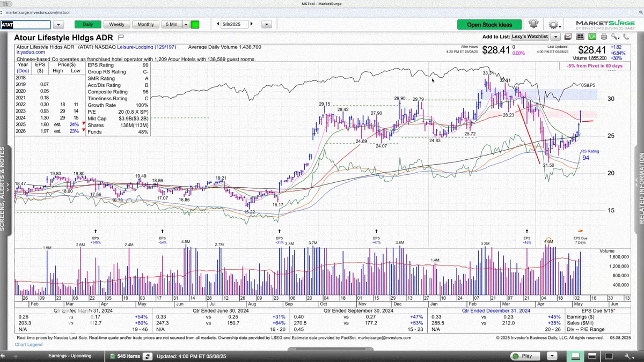The height and width of the screenshot is (362, 644).
Task: Print the chart with printer icon
Action: (x=604, y=36)
